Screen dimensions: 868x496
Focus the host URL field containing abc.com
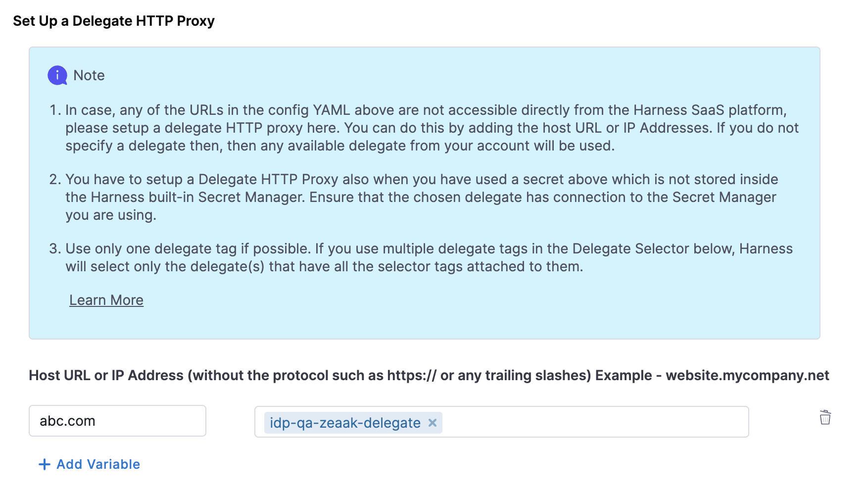pyautogui.click(x=117, y=421)
